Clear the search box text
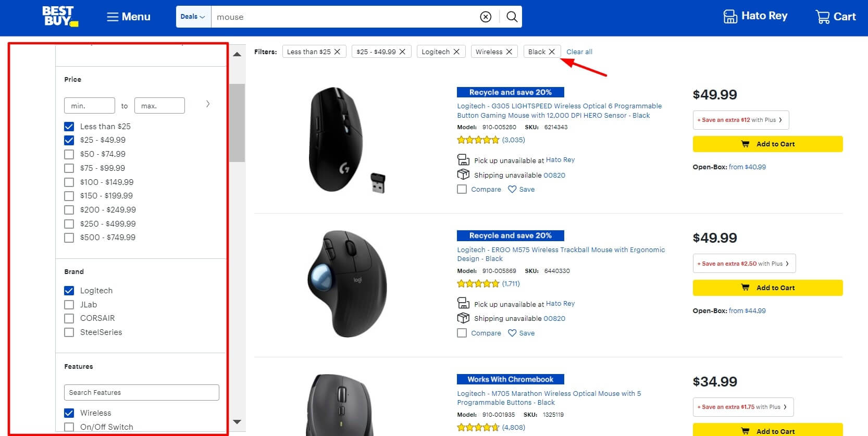The height and width of the screenshot is (436, 868). 486,17
